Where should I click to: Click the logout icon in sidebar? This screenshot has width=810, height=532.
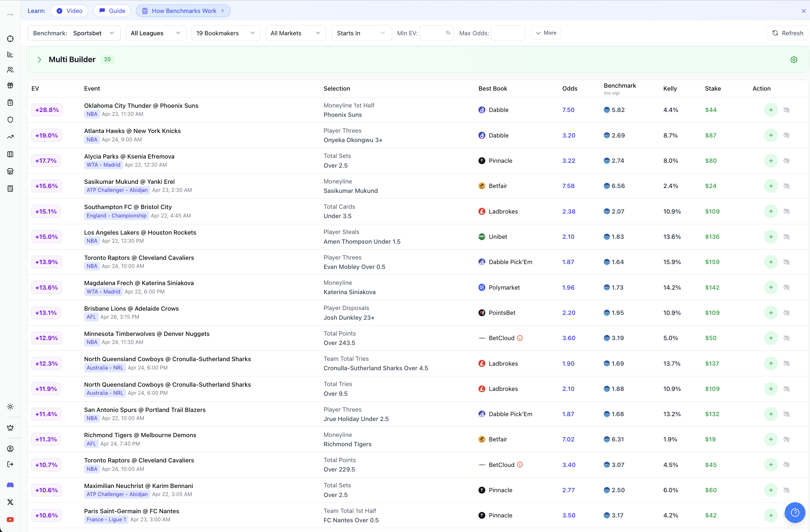coord(10,464)
